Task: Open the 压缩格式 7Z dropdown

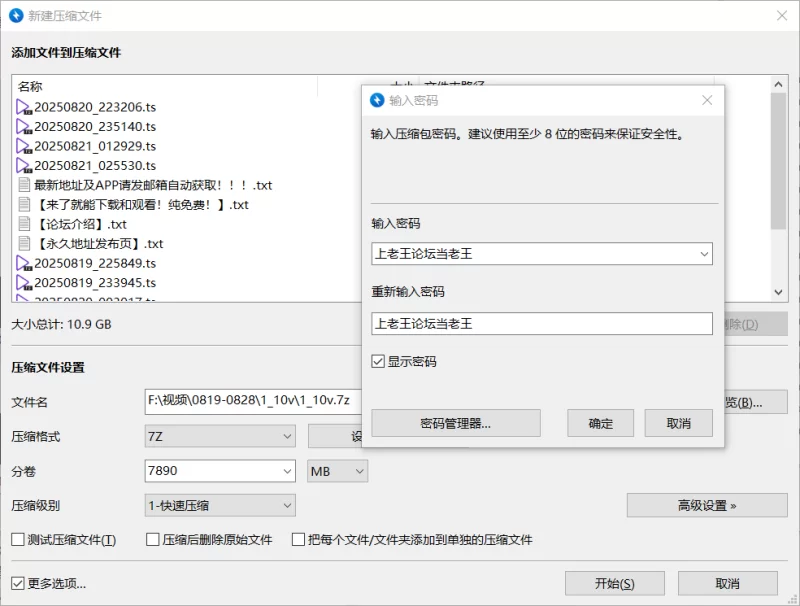Action: coord(220,436)
